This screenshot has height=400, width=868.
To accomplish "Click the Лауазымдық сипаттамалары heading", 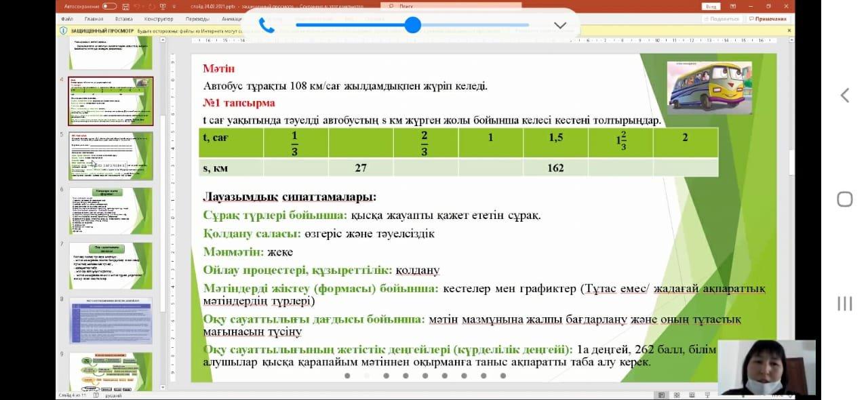I will 290,197.
